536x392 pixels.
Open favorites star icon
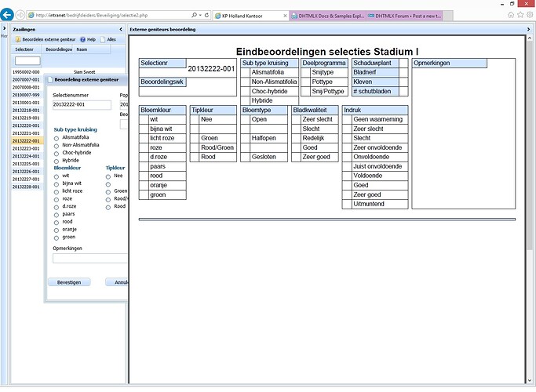(x=520, y=15)
